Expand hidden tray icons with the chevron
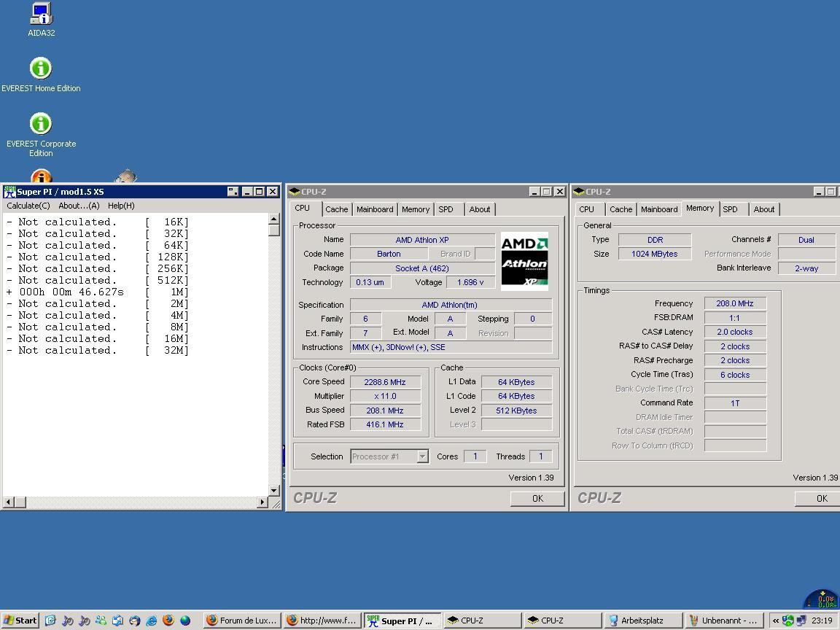 tap(776, 621)
